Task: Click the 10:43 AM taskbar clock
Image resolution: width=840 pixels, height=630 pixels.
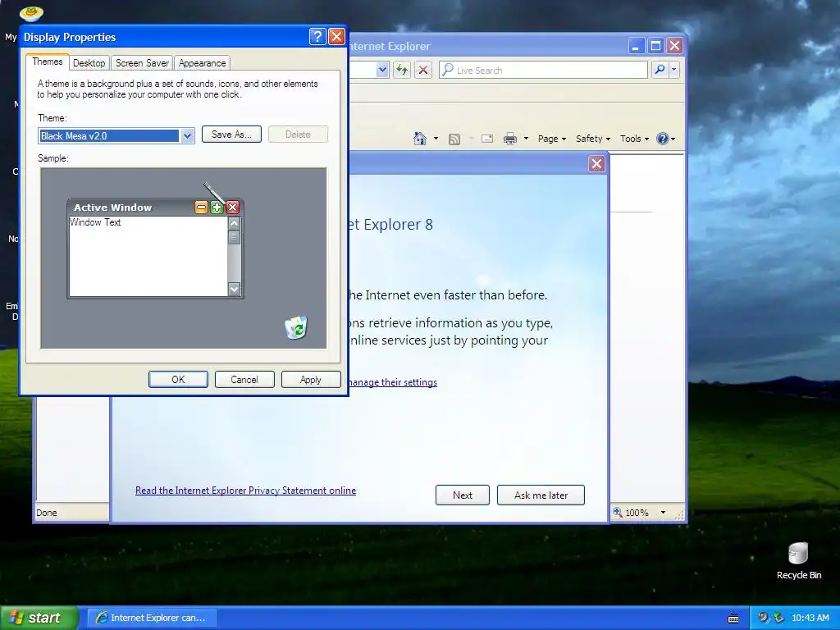Action: [x=810, y=618]
